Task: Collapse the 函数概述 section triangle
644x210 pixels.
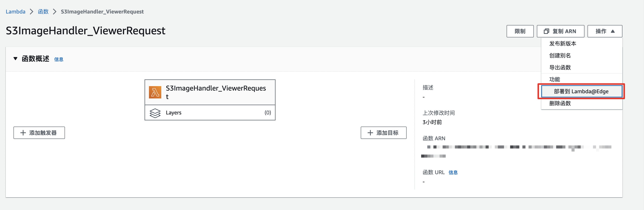Action: (x=15, y=59)
